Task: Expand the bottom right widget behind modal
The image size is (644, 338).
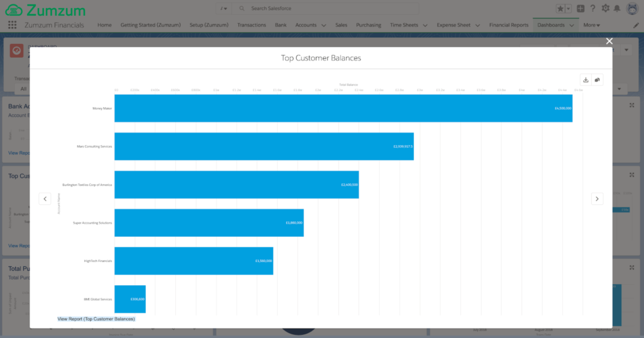Action: [x=631, y=268]
